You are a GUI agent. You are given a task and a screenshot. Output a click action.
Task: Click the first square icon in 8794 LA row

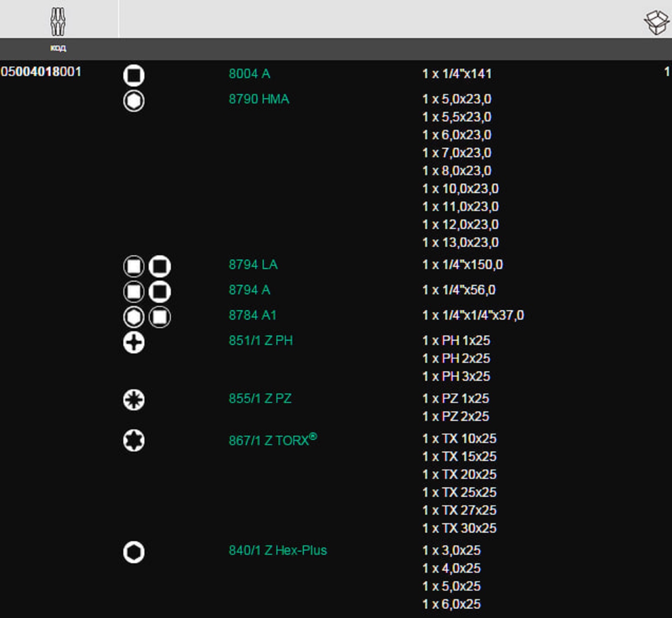134,266
